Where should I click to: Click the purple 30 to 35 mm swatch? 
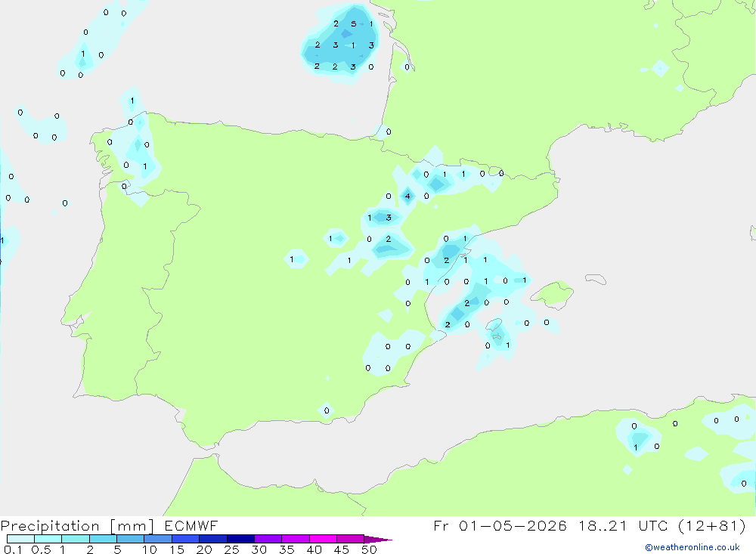click(x=268, y=539)
